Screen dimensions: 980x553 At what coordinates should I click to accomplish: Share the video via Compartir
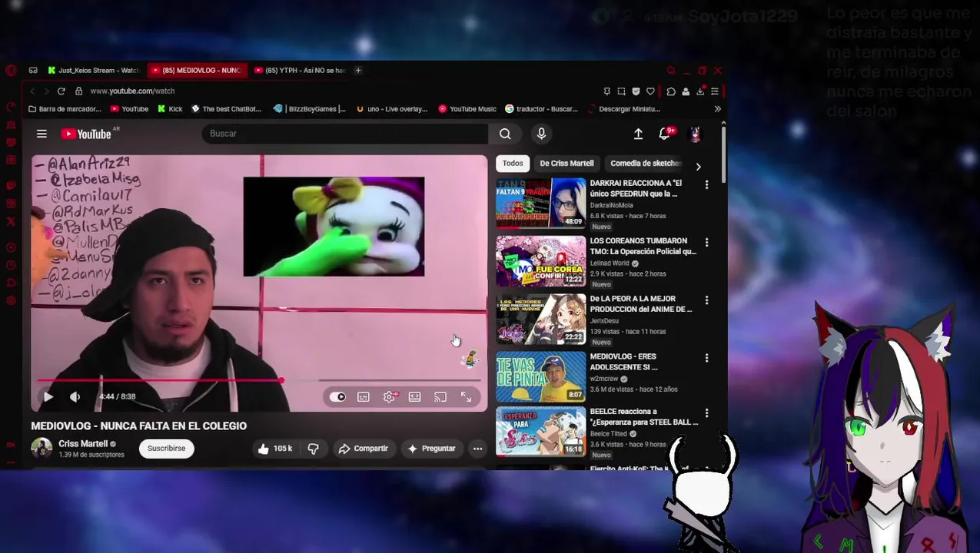click(364, 449)
